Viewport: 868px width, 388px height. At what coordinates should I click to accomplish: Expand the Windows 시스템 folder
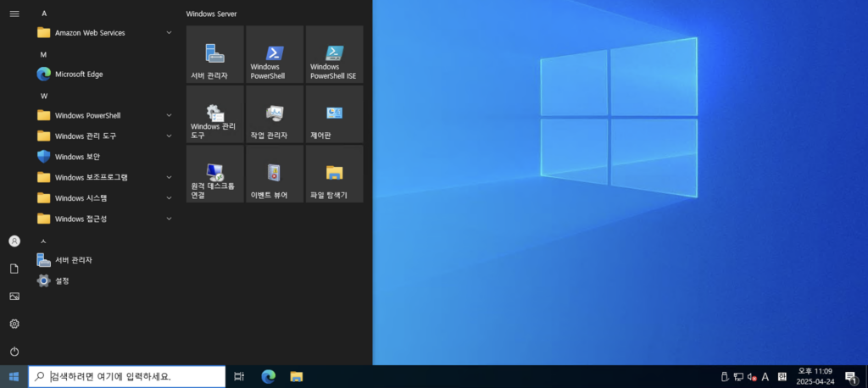point(105,198)
